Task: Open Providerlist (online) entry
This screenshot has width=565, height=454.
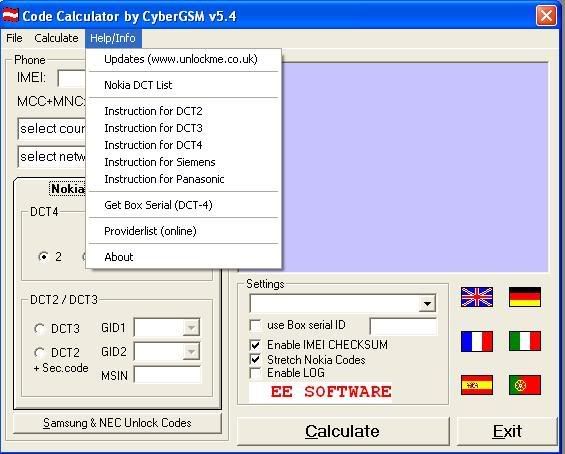Action: coord(183,231)
